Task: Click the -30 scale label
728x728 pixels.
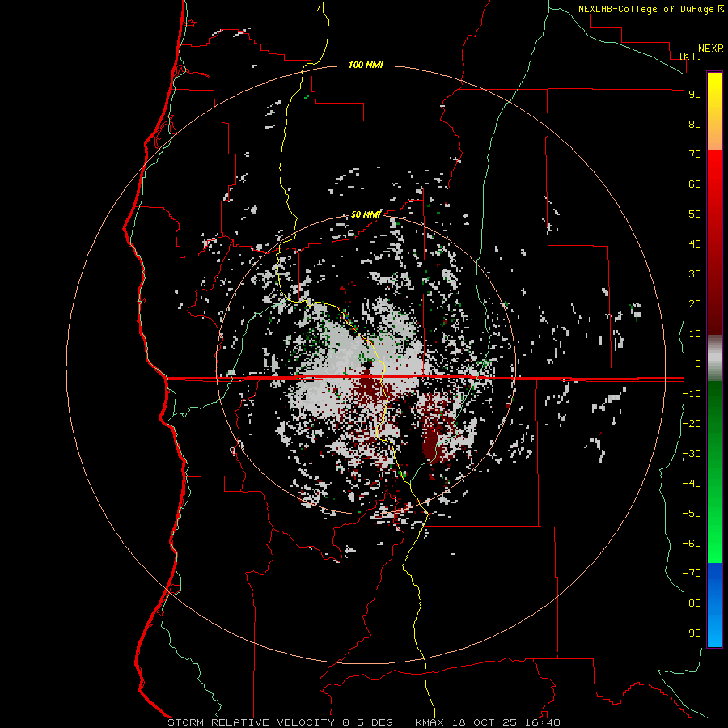Action: click(x=692, y=454)
